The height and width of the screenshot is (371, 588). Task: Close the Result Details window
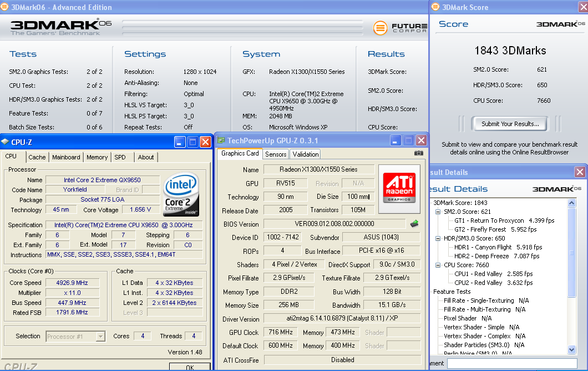tap(580, 172)
